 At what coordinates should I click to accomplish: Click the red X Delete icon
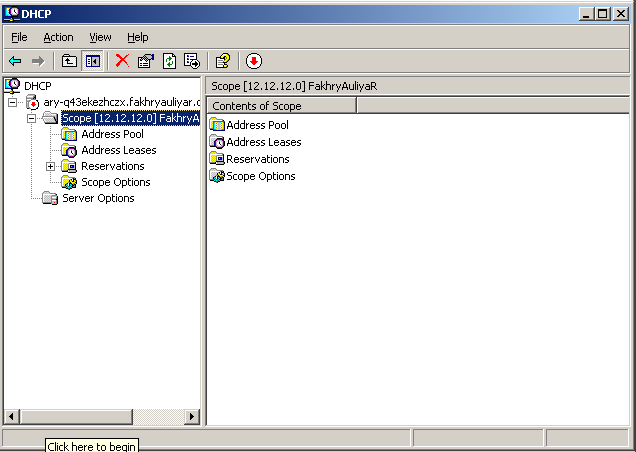coord(122,61)
